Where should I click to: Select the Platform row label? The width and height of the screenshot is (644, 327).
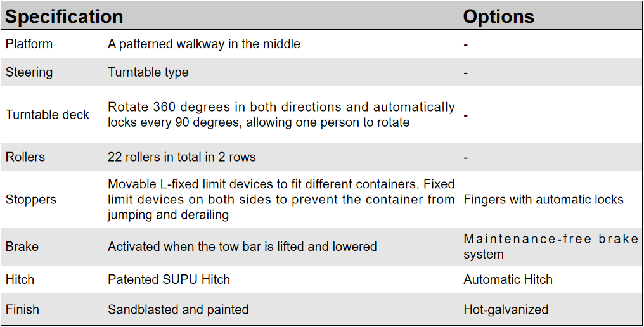[x=29, y=44]
